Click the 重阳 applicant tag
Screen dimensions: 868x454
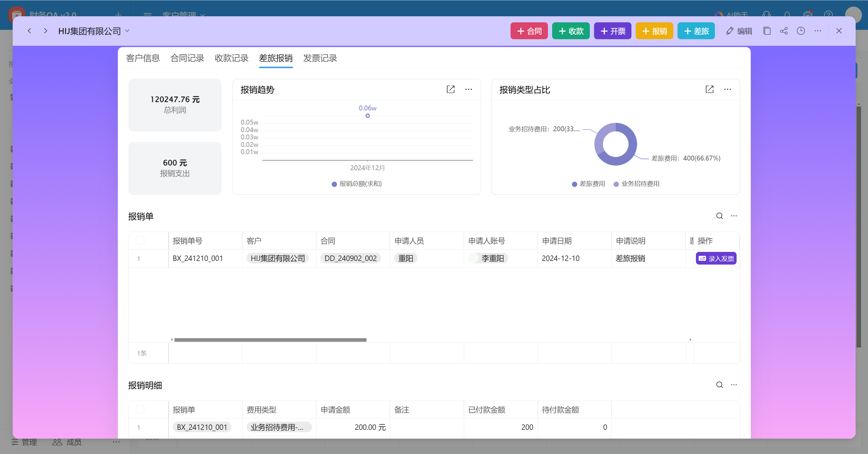click(406, 258)
